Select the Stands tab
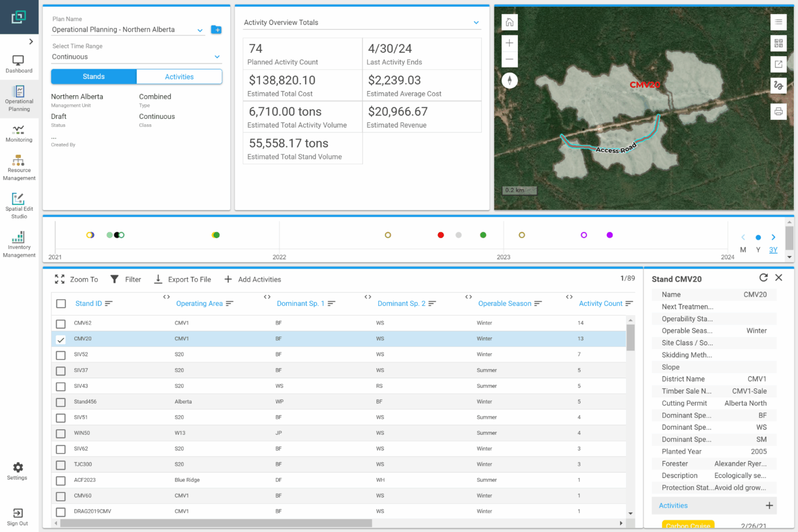 94,76
